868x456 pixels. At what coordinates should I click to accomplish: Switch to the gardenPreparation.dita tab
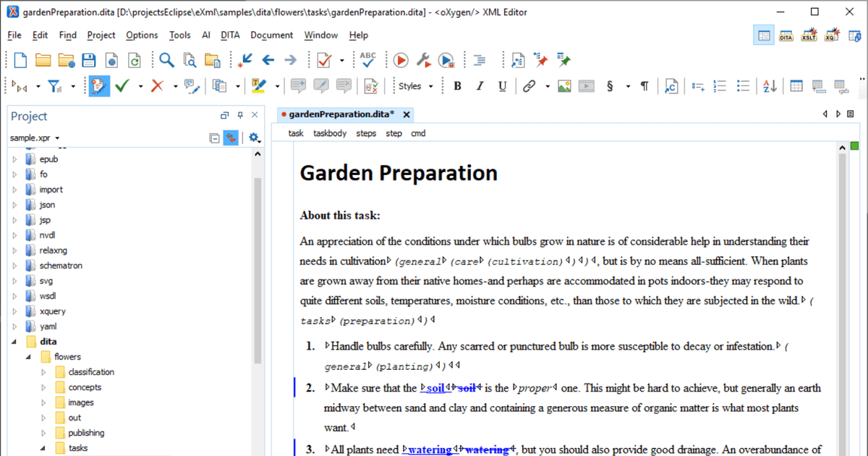pyautogui.click(x=340, y=114)
